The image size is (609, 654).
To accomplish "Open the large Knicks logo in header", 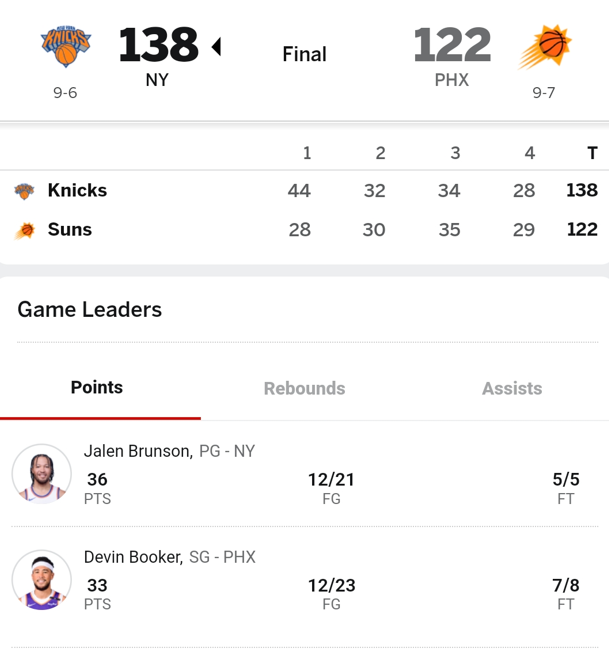I will tap(66, 46).
